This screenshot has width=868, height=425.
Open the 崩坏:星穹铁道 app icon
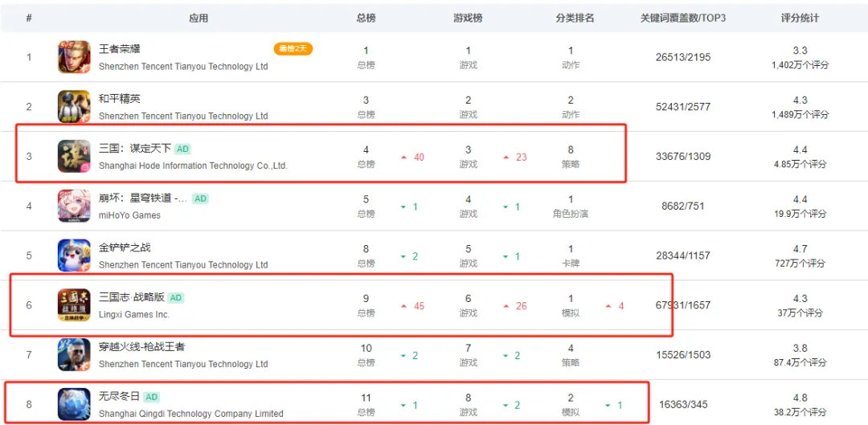(74, 206)
